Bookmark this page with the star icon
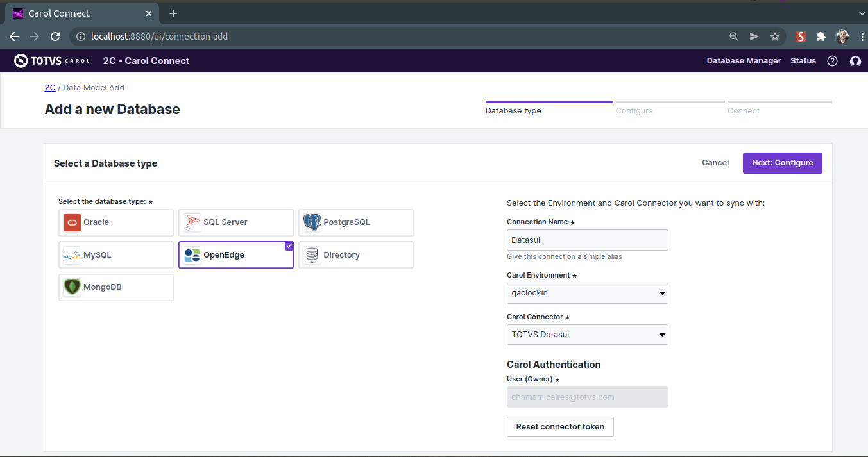868x457 pixels. (775, 37)
